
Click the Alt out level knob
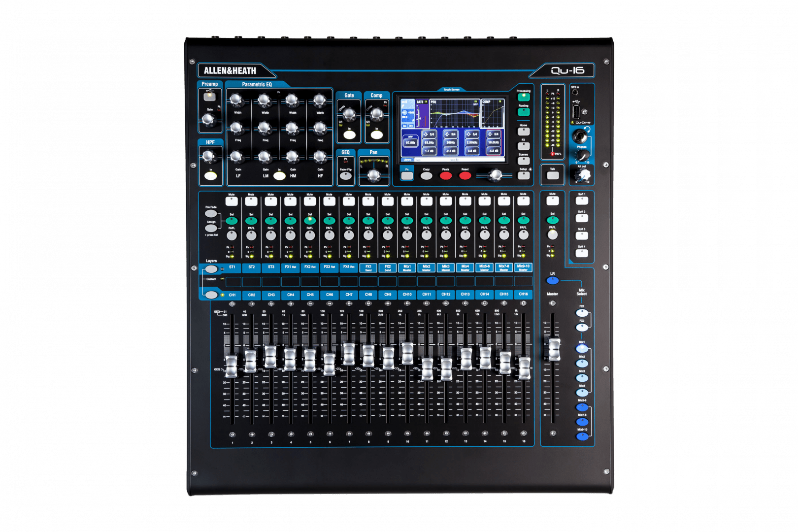(x=584, y=175)
